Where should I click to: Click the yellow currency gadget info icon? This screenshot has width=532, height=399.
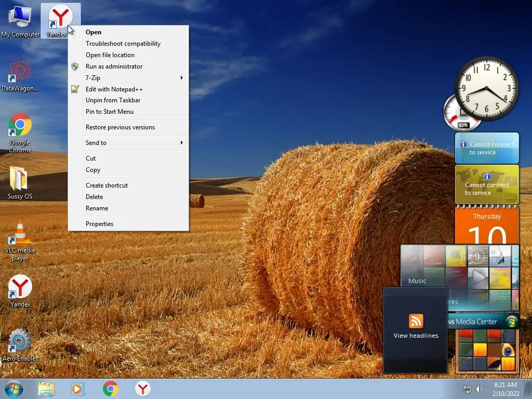pos(487,177)
